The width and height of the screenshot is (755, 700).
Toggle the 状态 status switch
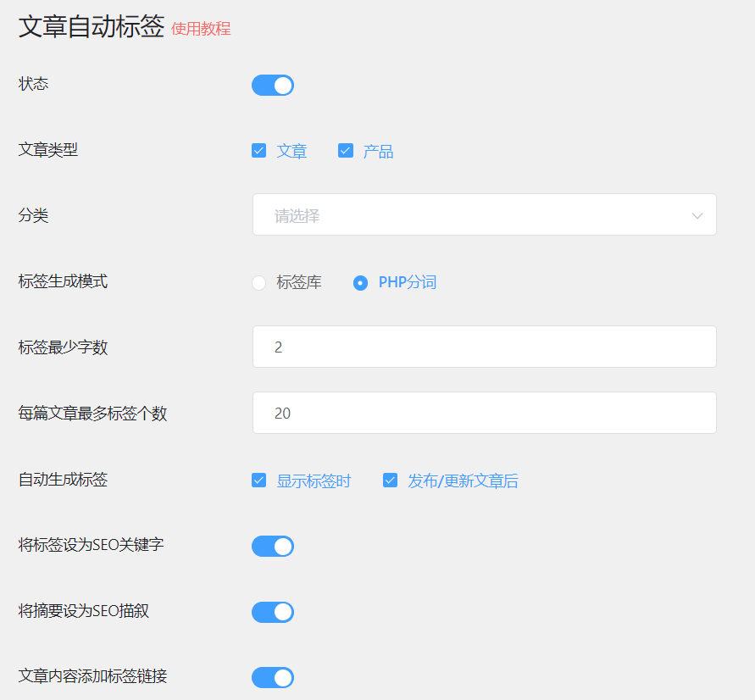(273, 86)
